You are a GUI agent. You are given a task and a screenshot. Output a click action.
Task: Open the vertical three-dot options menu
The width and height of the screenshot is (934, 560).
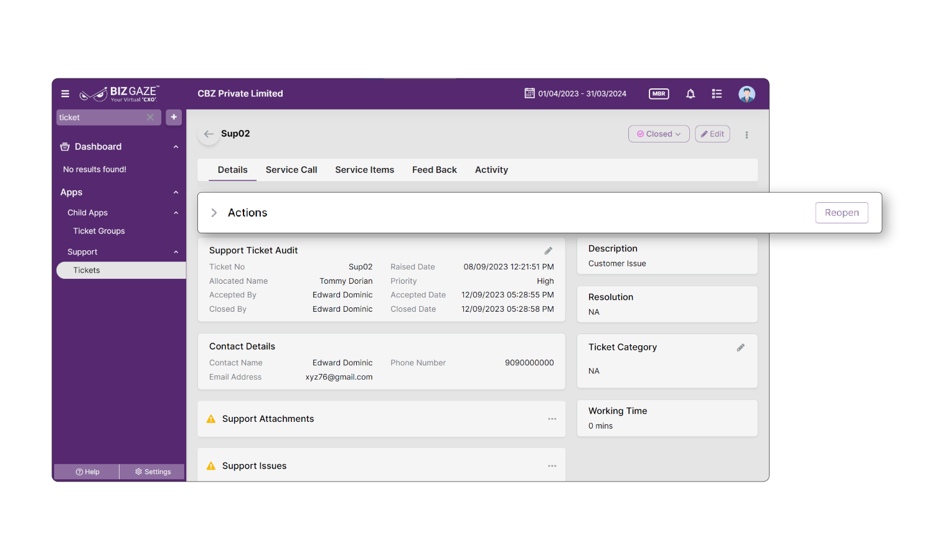pyautogui.click(x=747, y=134)
